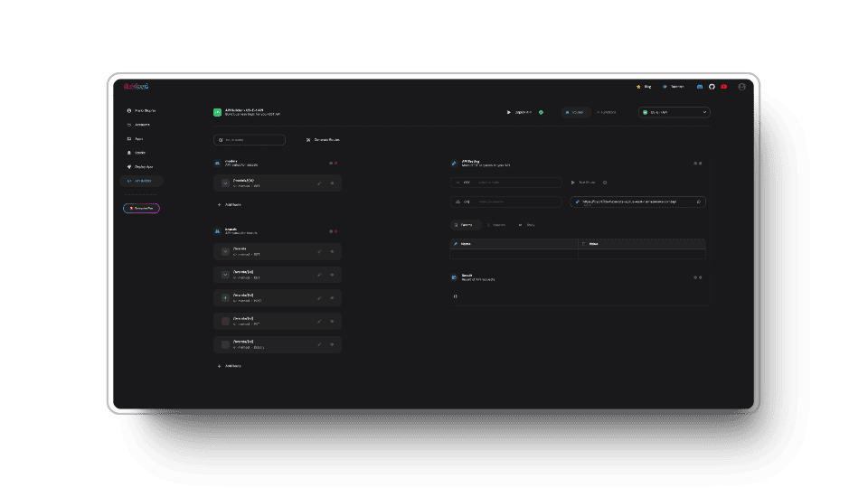Click the Test Route button

[x=583, y=183]
